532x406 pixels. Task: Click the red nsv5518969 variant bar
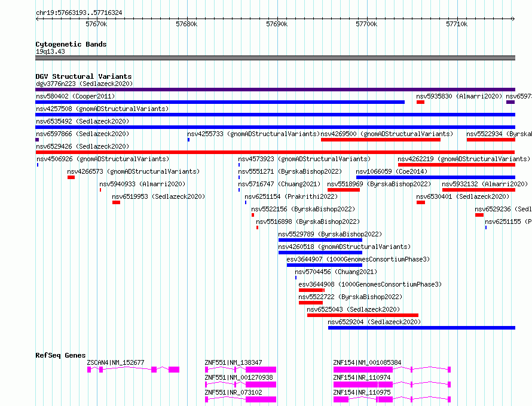pyautogui.click(x=344, y=190)
